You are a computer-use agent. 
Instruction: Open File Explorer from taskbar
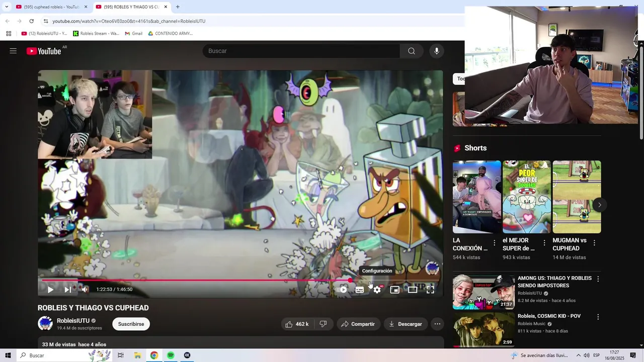click(x=137, y=355)
